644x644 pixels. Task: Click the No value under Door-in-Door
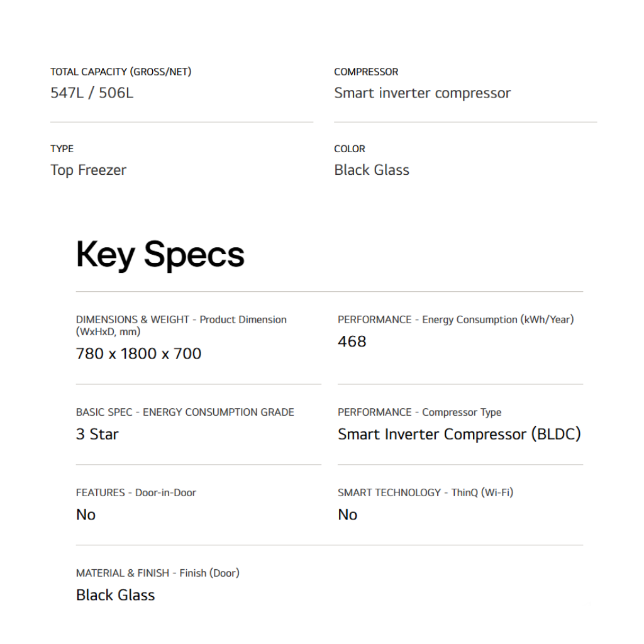click(x=86, y=514)
